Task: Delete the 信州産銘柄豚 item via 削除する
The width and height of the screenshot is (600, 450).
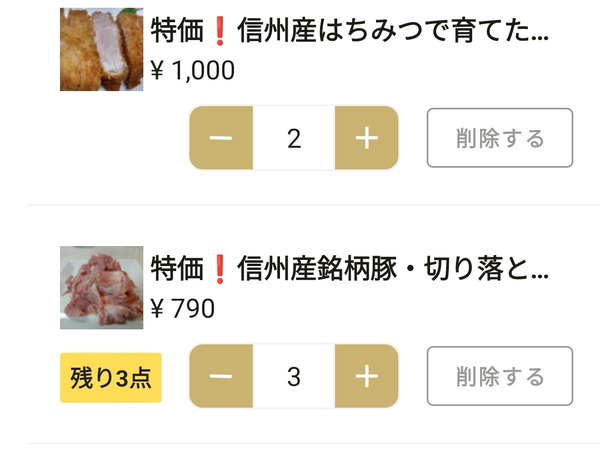Action: [500, 376]
